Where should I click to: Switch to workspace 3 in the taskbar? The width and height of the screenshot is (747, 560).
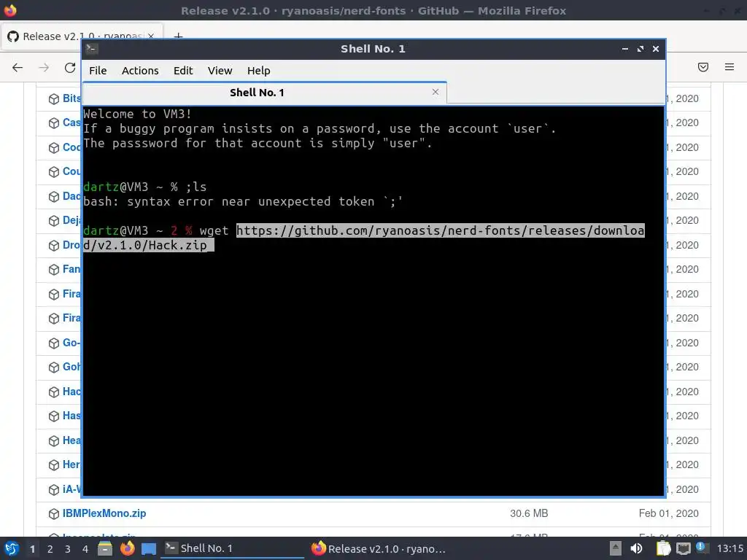pyautogui.click(x=68, y=549)
